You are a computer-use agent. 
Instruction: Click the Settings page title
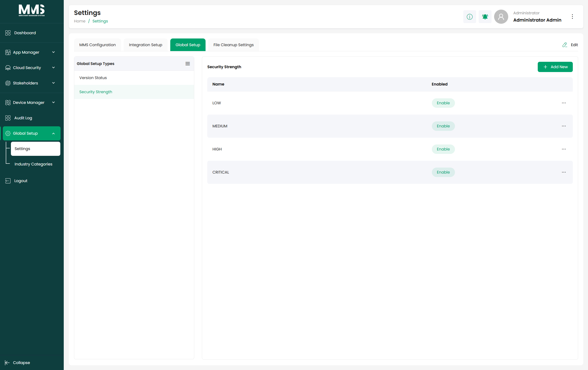(x=87, y=13)
